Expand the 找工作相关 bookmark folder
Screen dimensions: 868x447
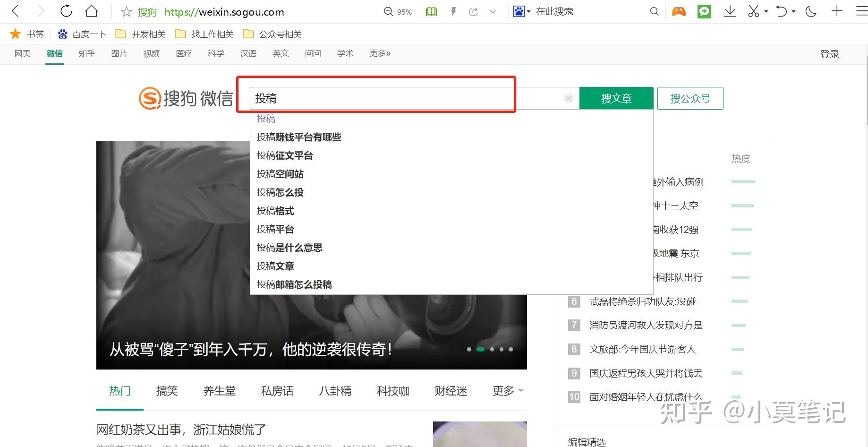(204, 34)
